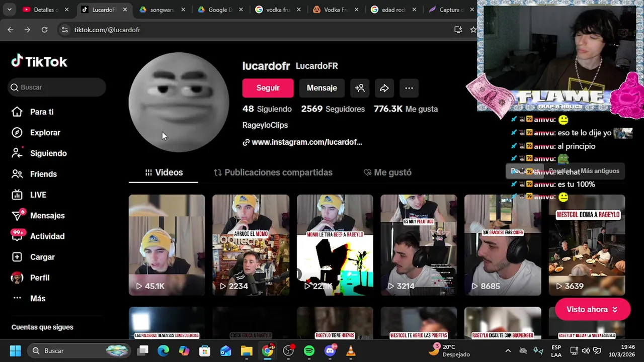The height and width of the screenshot is (362, 644).
Task: Open LIVE in the sidebar
Action: tap(29, 195)
